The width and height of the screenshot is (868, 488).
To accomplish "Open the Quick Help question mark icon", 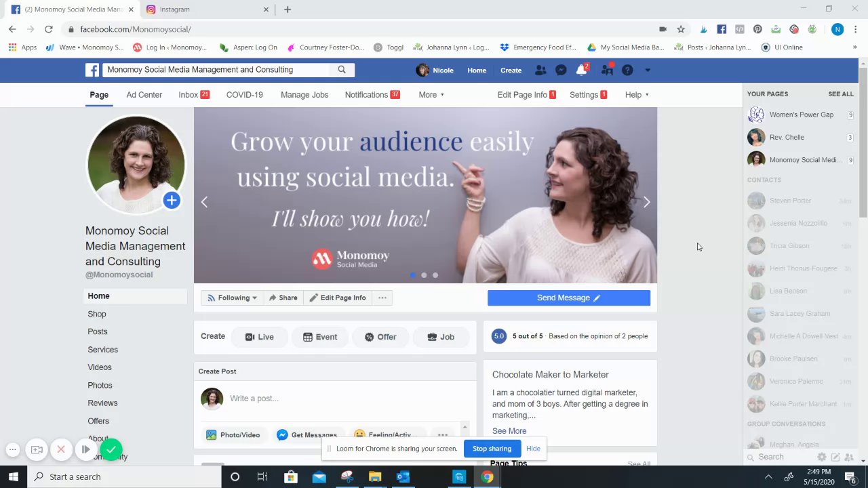I will [627, 70].
